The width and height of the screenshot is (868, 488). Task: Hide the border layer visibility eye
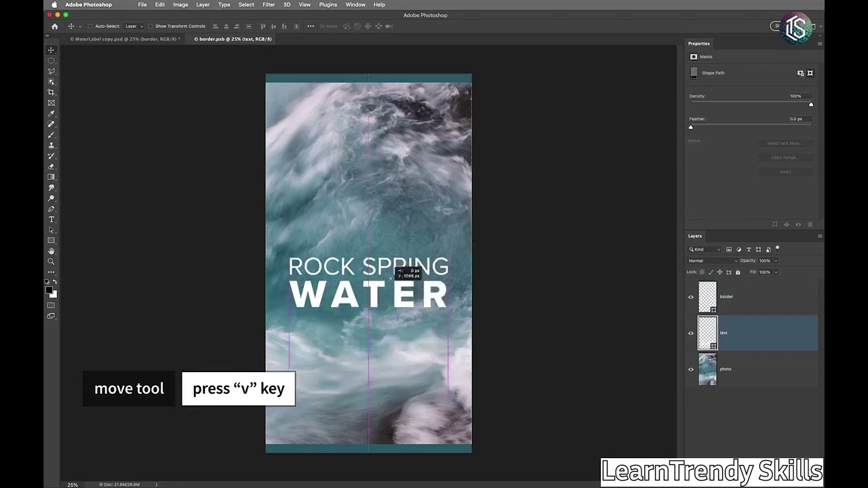click(691, 297)
